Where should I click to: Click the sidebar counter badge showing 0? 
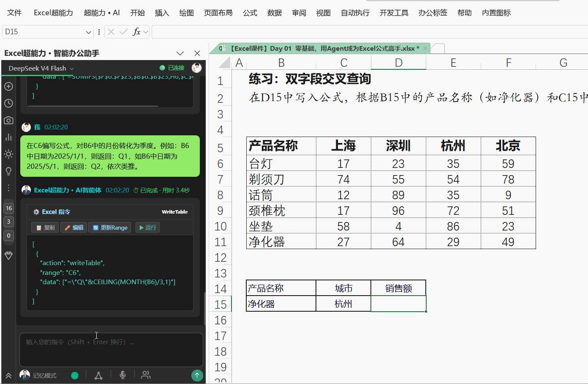pyautogui.click(x=9, y=236)
